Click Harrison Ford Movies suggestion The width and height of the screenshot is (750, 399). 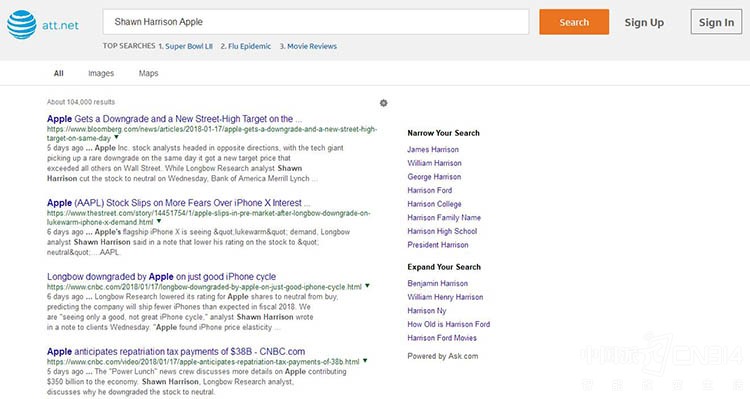point(442,338)
